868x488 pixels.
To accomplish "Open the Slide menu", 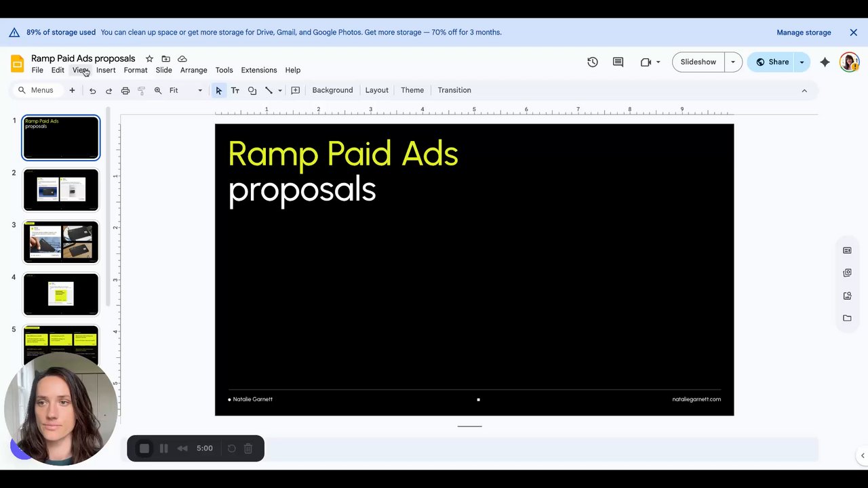I will tap(164, 70).
